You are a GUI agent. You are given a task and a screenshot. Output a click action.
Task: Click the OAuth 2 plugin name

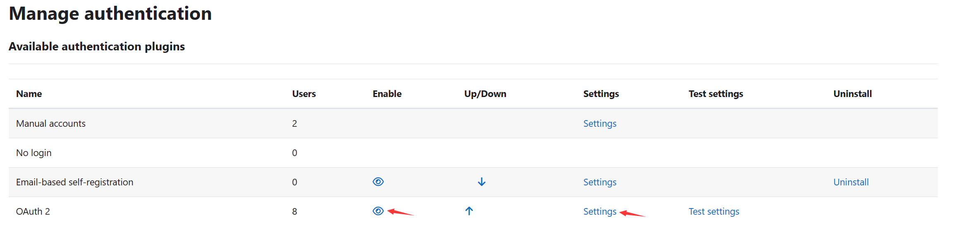click(33, 211)
